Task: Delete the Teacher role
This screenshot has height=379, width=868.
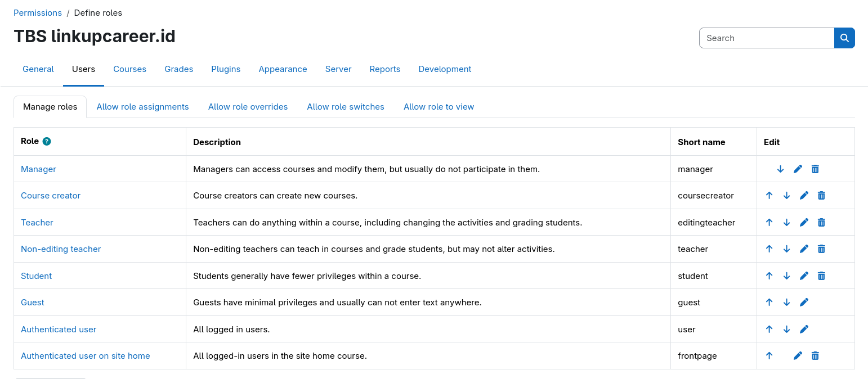Action: pyautogui.click(x=821, y=223)
